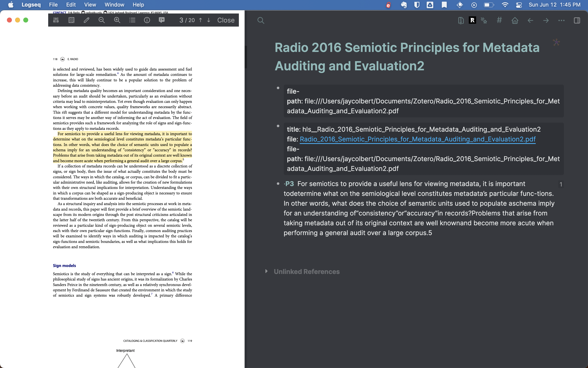Zoom out of the PDF
This screenshot has width=588, height=368.
(x=101, y=20)
